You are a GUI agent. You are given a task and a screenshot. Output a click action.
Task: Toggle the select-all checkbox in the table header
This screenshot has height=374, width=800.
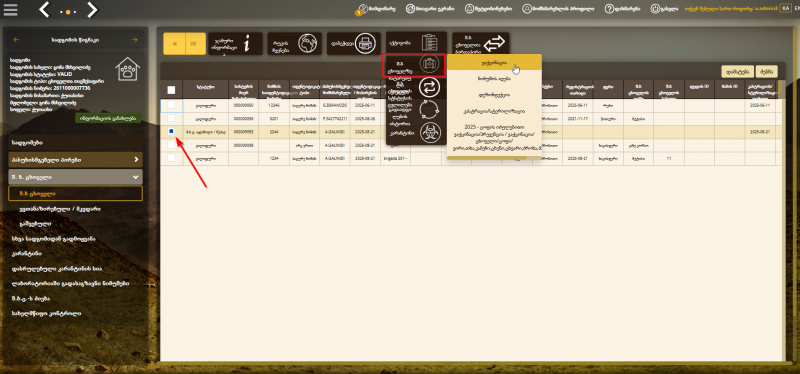[171, 90]
